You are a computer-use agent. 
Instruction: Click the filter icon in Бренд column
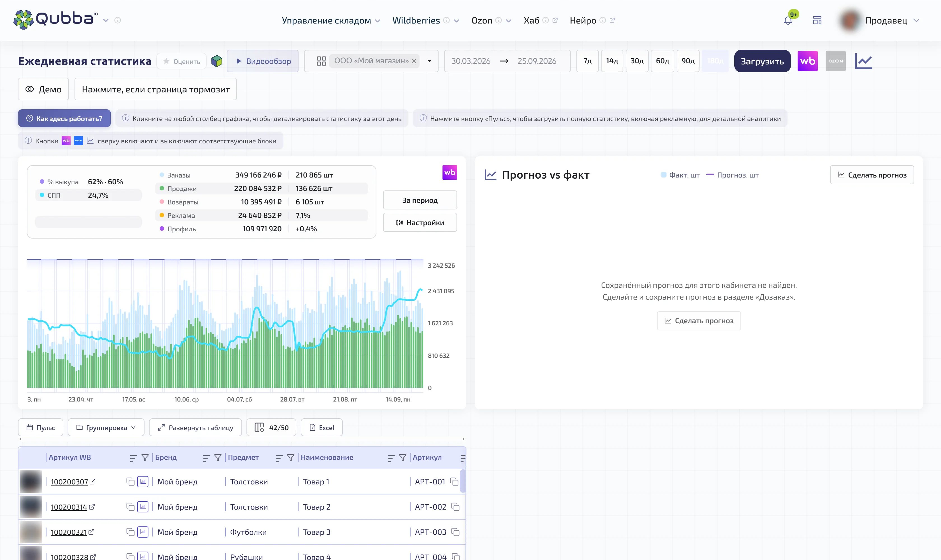pos(218,458)
